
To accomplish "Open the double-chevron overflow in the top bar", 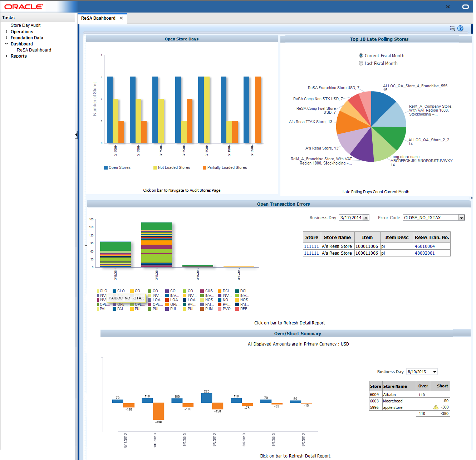I will pyautogui.click(x=448, y=6).
